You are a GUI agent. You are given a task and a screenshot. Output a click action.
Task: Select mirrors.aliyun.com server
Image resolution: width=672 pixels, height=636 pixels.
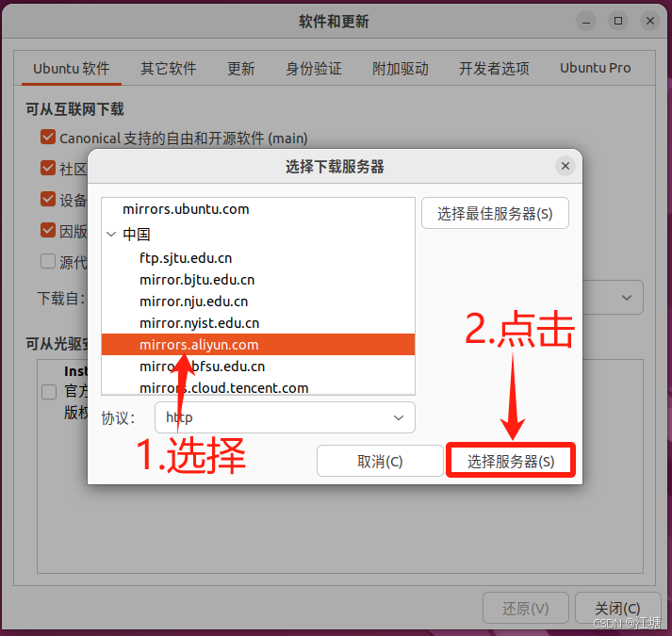[x=258, y=345]
